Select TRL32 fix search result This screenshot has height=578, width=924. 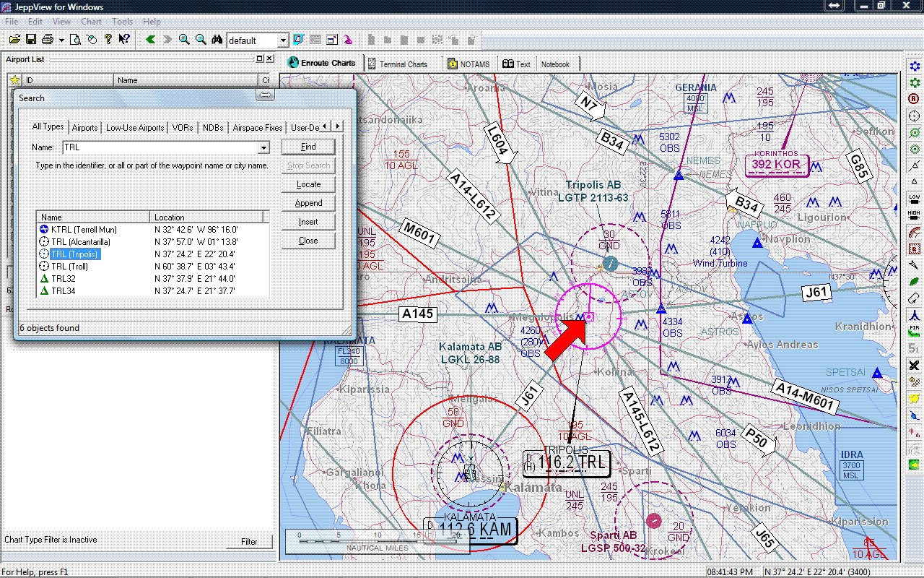click(153, 278)
